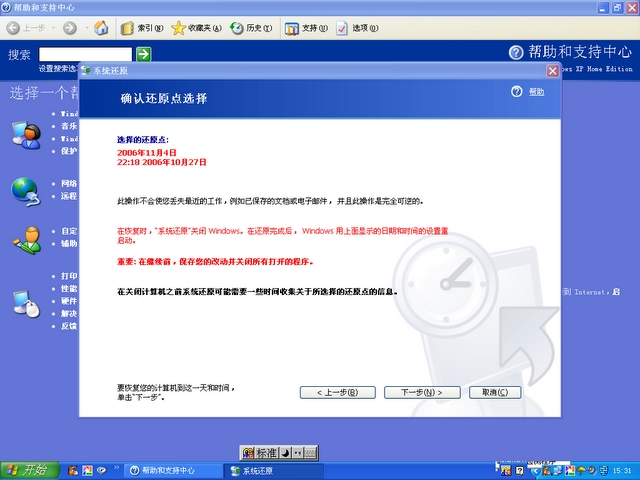Click the 开始 Start button

point(29,471)
